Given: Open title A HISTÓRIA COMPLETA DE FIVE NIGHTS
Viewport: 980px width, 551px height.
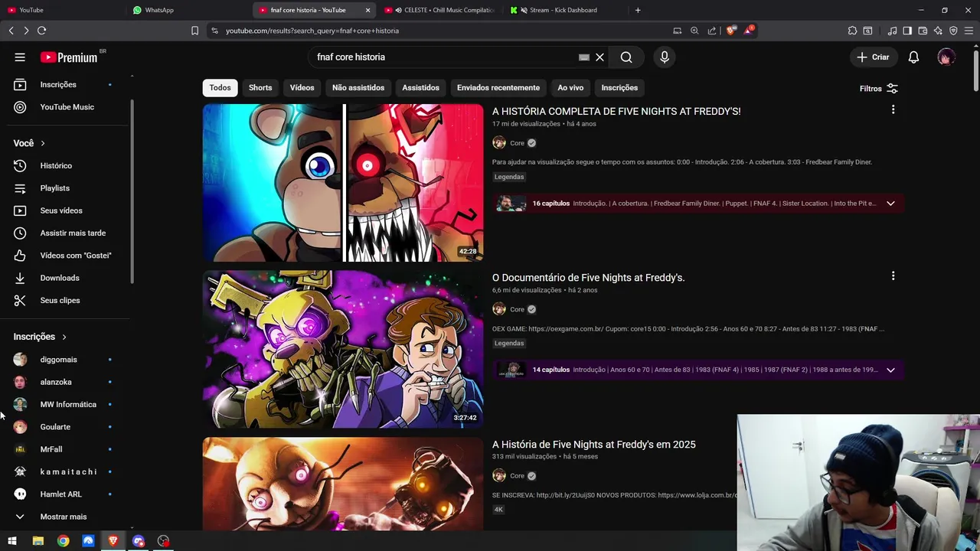Looking at the screenshot, I should [616, 111].
